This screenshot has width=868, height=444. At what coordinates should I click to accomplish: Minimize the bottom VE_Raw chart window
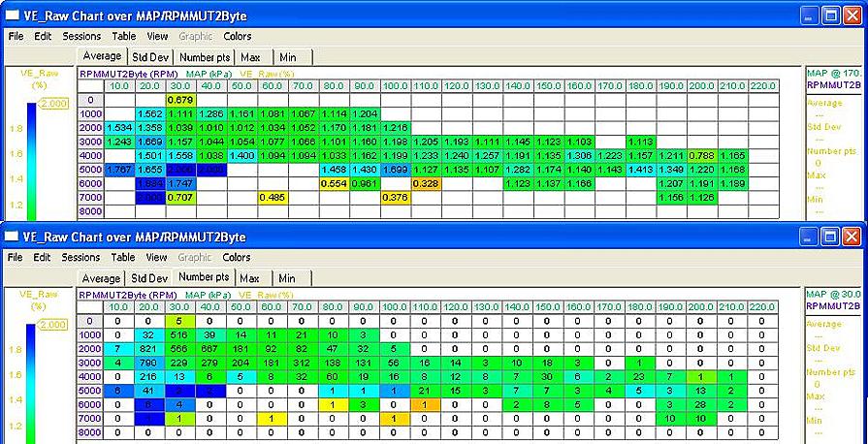pyautogui.click(x=809, y=237)
